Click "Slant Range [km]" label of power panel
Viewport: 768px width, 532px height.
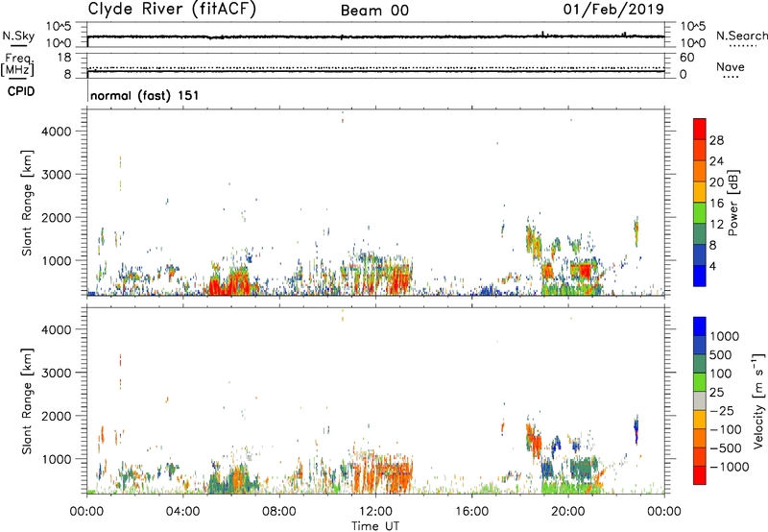coord(27,203)
